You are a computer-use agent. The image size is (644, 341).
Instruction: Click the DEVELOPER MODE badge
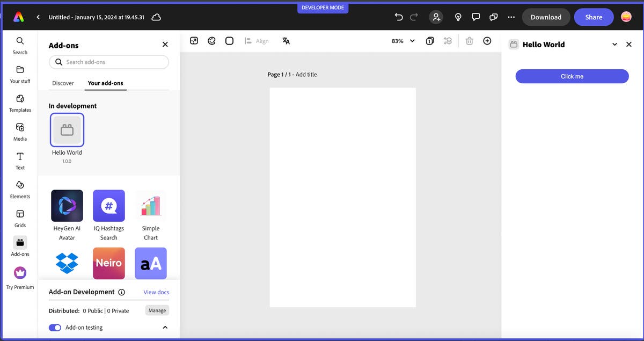[x=323, y=8]
